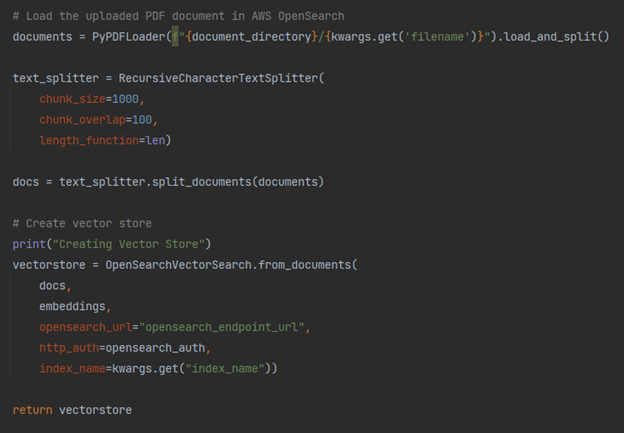Image resolution: width=624 pixels, height=433 pixels.
Task: Click the opensearch_url parameter name
Action: pos(85,327)
